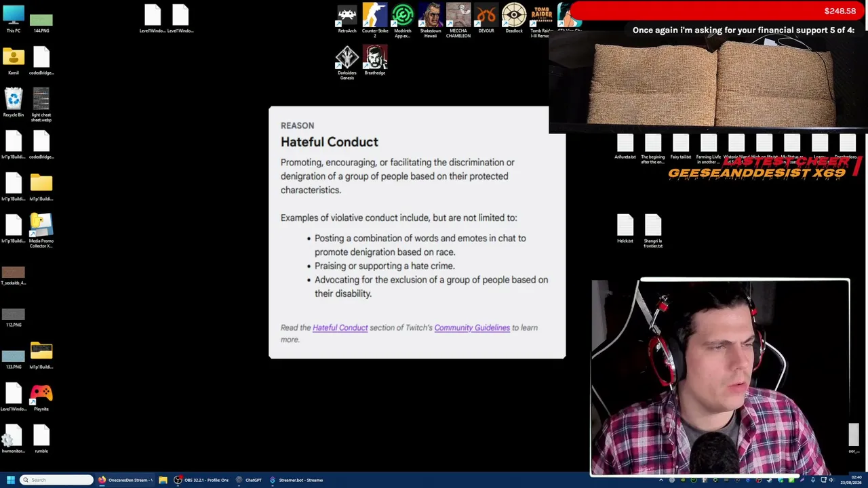868x488 pixels.
Task: Launch the Playnite shortcut
Action: [41, 396]
